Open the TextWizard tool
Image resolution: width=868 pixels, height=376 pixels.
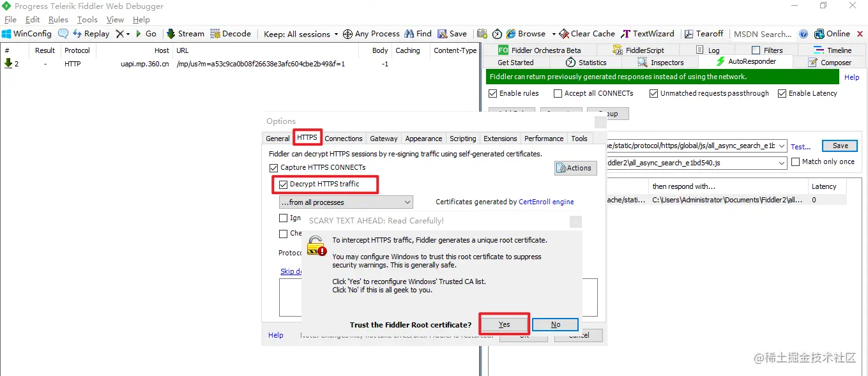click(648, 34)
